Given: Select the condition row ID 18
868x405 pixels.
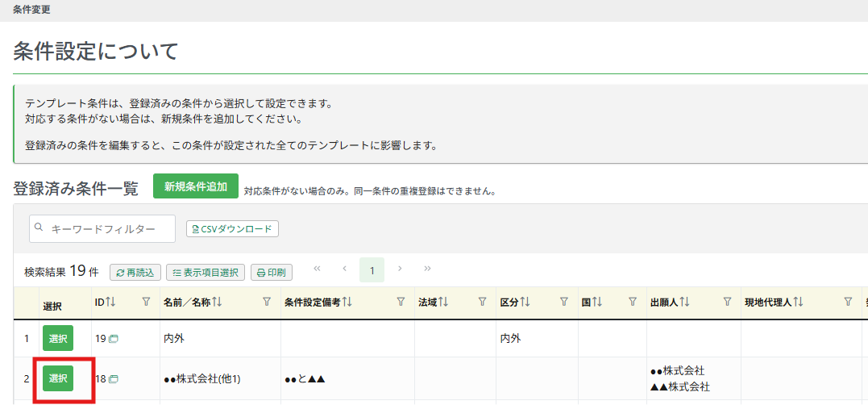Looking at the screenshot, I should click(x=58, y=379).
